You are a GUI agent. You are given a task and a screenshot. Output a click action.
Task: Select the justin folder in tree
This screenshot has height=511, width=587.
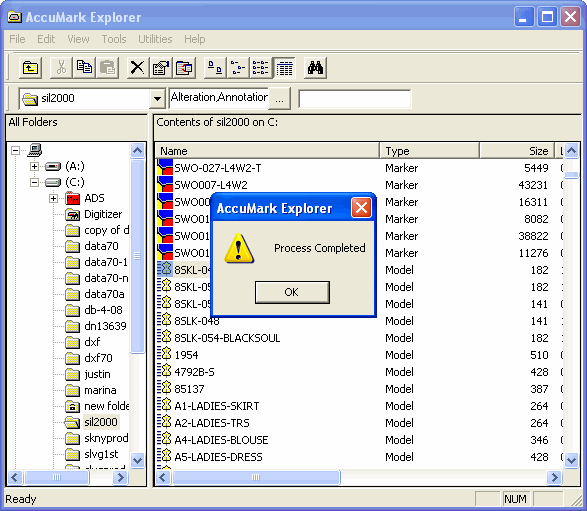97,374
